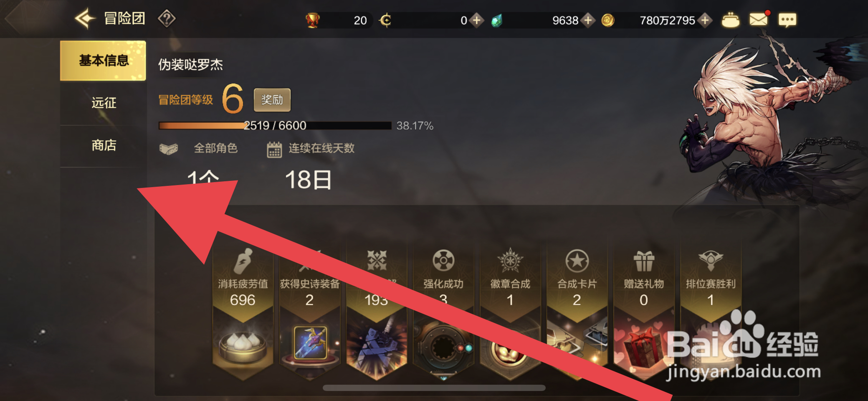The height and width of the screenshot is (401, 868).
Task: Go back using the arrow beside 冒险团
Action: pos(85,18)
